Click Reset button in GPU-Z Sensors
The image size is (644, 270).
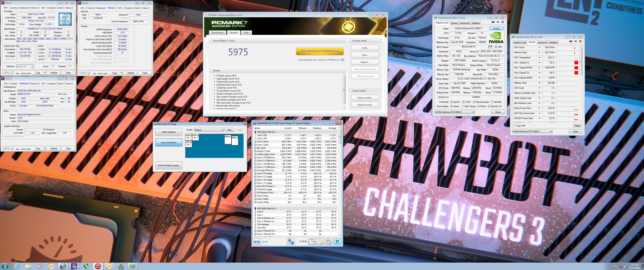577,125
